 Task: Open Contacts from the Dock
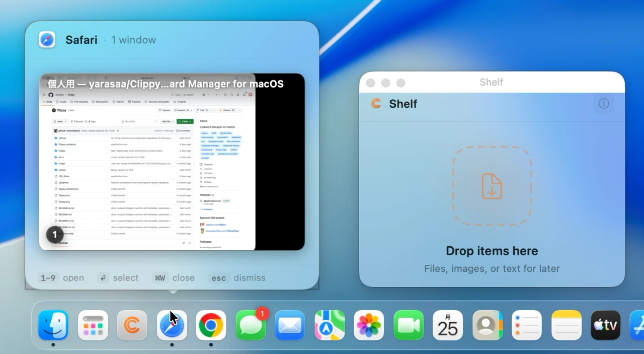[488, 325]
